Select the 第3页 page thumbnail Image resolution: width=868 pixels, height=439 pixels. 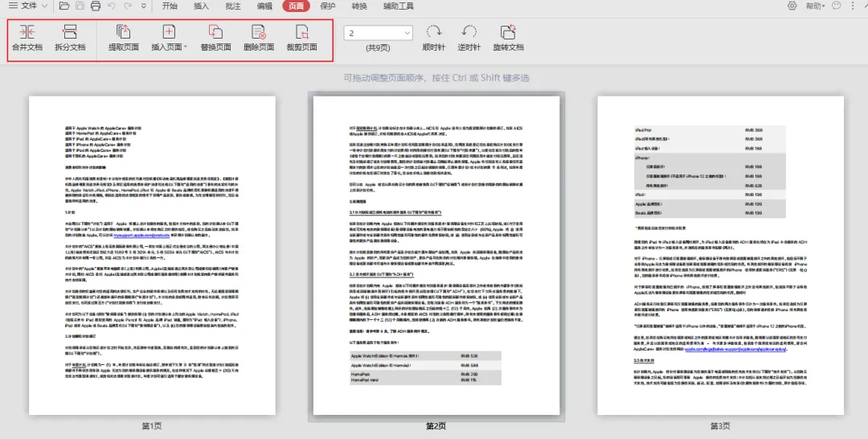(721, 256)
